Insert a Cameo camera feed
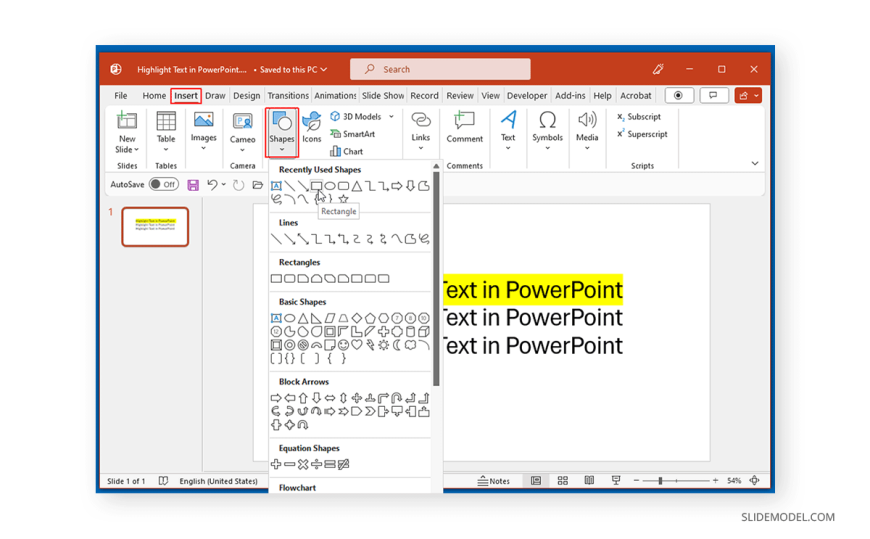 pyautogui.click(x=242, y=132)
